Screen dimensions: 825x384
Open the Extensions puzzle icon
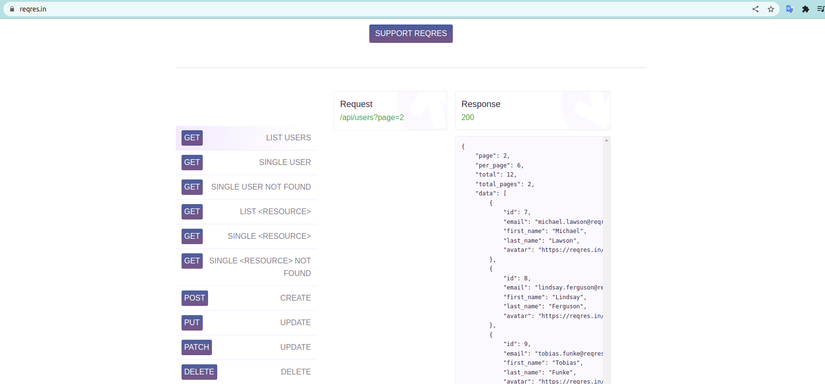[805, 9]
